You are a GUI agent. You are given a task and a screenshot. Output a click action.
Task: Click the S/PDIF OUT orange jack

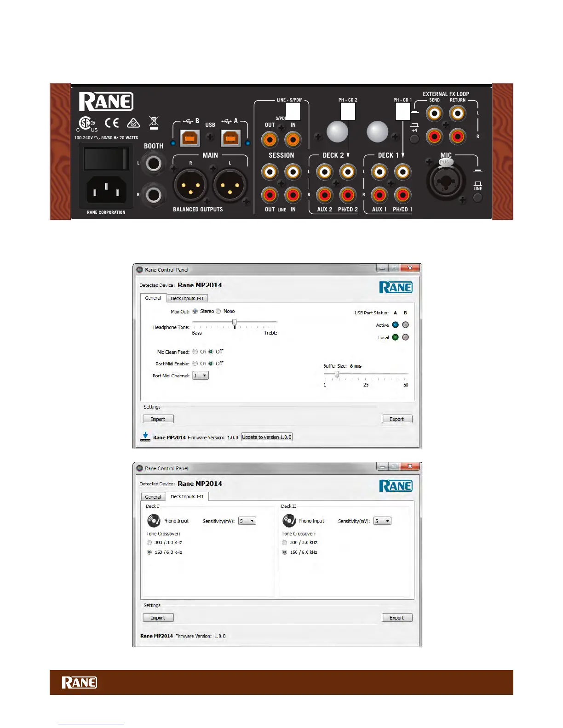270,139
